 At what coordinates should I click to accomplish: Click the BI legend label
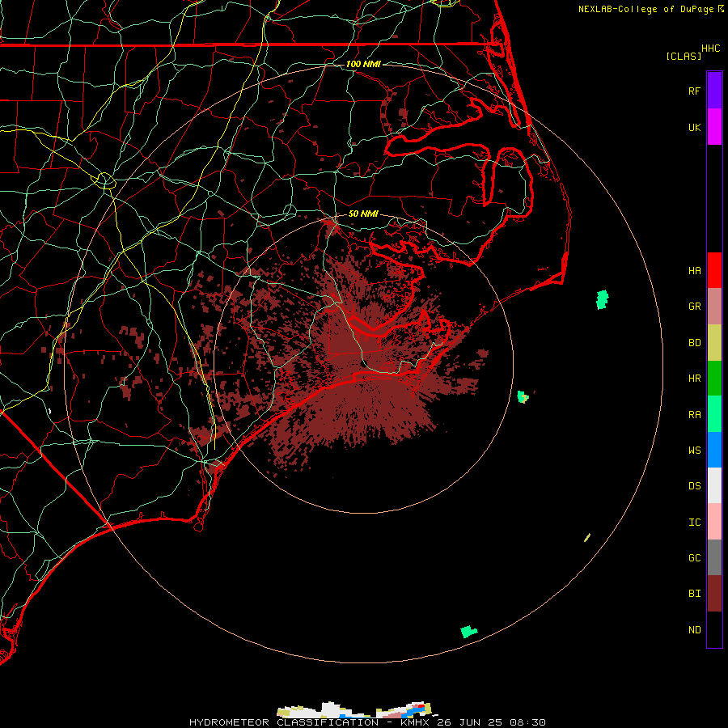[x=694, y=594]
